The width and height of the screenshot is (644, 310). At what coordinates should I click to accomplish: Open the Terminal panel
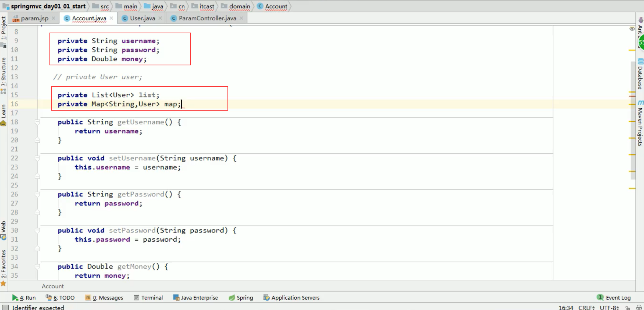(148, 298)
